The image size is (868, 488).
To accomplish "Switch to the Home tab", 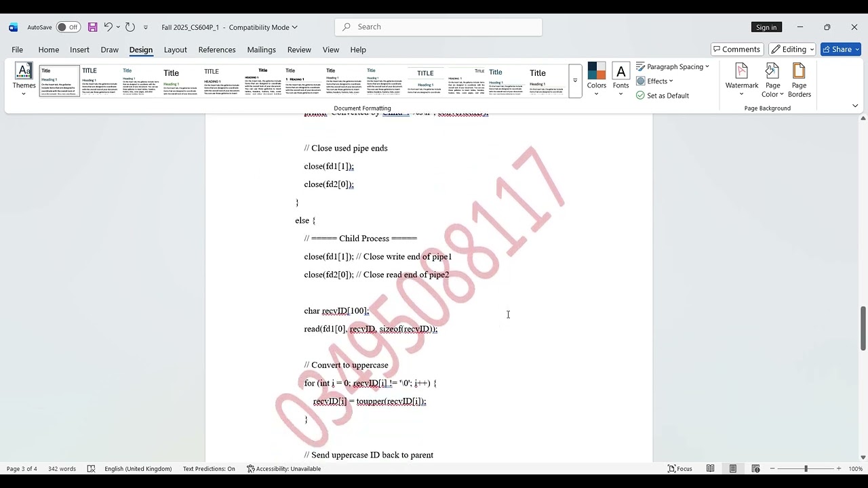I will click(x=49, y=49).
